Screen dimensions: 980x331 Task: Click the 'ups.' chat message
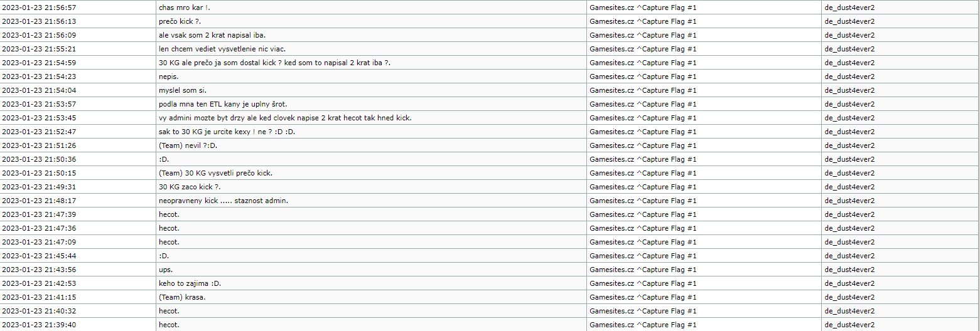pyautogui.click(x=166, y=270)
